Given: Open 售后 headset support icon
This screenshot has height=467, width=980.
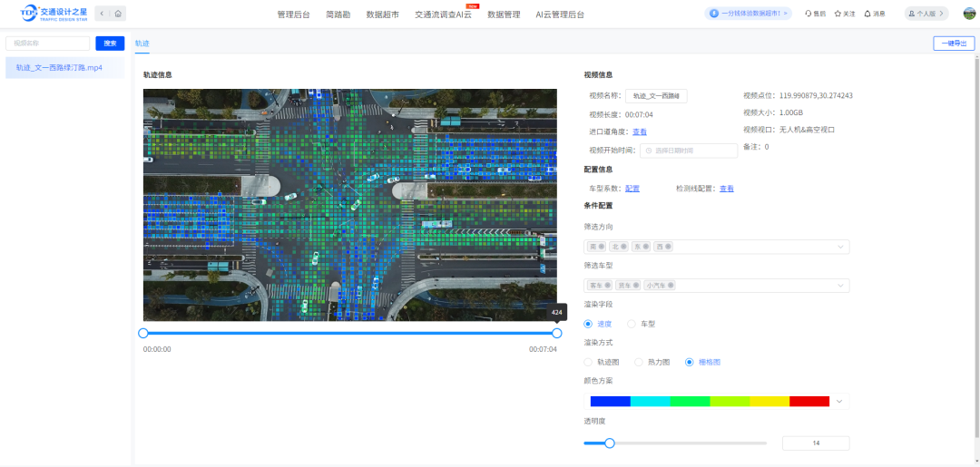Looking at the screenshot, I should [808, 13].
